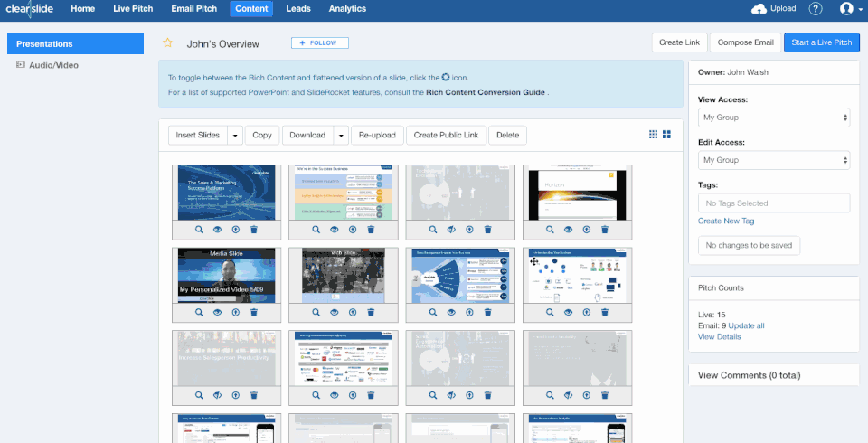
Task: Zoom into the Horizon slide
Action: point(550,230)
